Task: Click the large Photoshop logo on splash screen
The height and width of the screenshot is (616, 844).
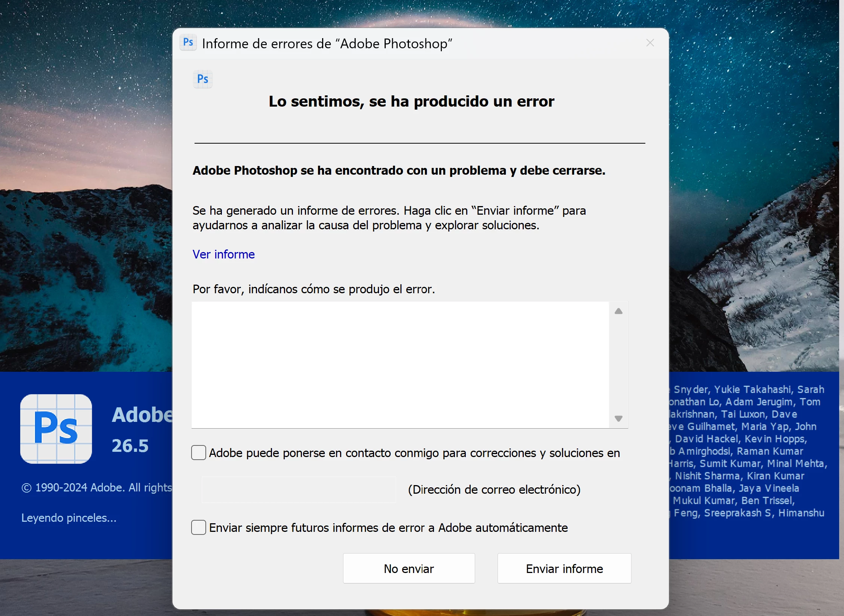Action: (56, 429)
